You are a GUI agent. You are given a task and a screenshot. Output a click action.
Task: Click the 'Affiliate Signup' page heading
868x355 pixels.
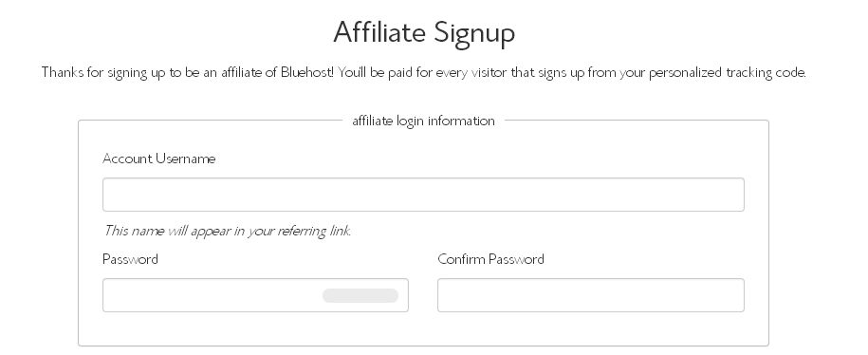[x=424, y=32]
